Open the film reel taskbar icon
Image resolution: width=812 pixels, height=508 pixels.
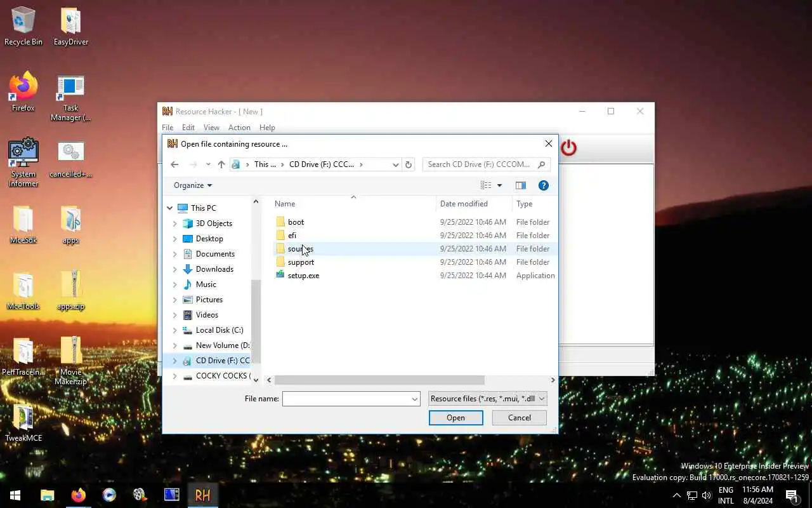click(141, 495)
